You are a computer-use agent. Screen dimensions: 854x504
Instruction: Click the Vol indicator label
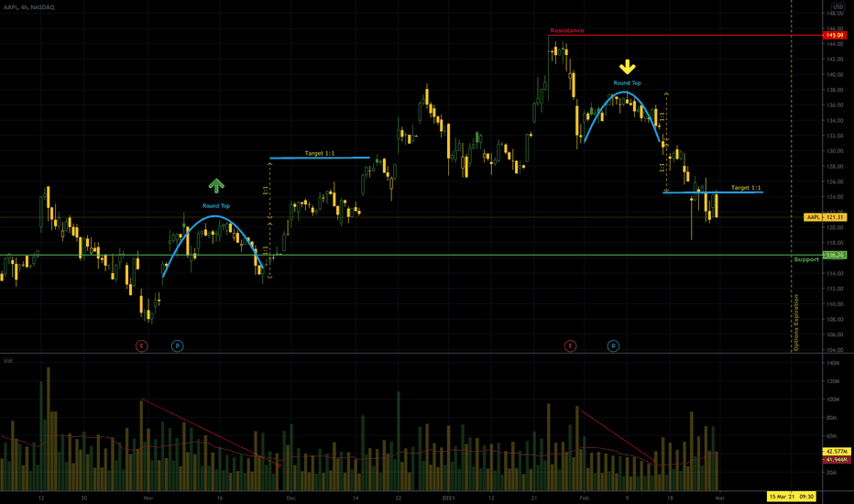coord(8,361)
